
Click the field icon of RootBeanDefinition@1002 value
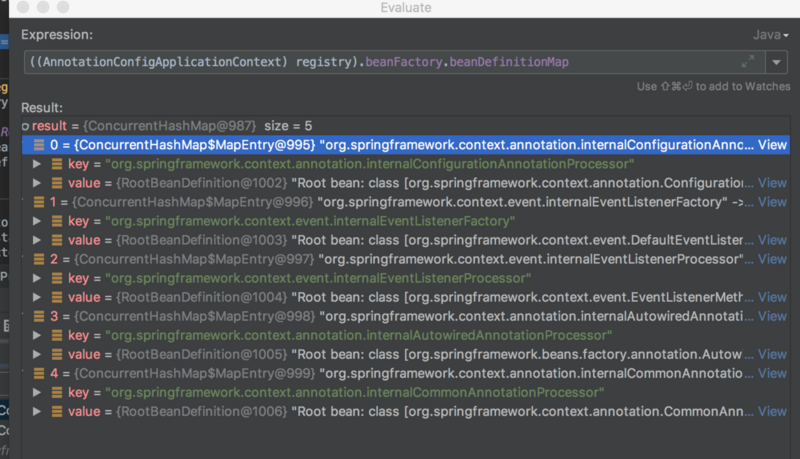tap(56, 183)
